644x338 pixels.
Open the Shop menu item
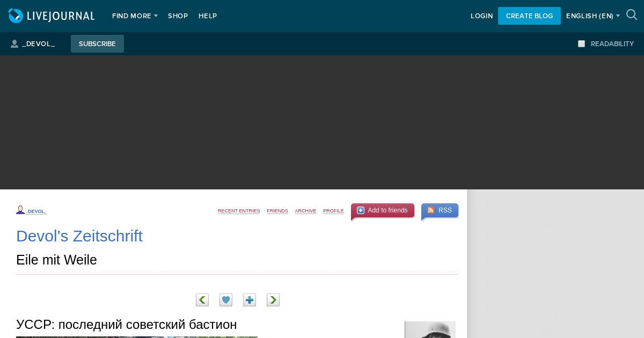178,16
